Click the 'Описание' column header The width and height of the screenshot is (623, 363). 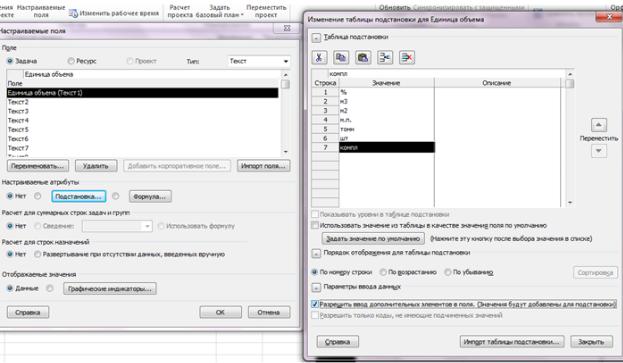pyautogui.click(x=497, y=83)
